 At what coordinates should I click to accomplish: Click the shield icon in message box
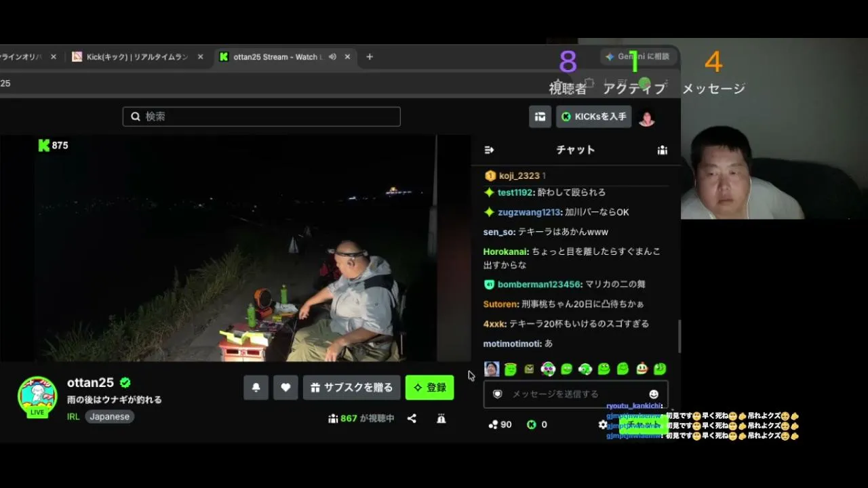pyautogui.click(x=497, y=394)
